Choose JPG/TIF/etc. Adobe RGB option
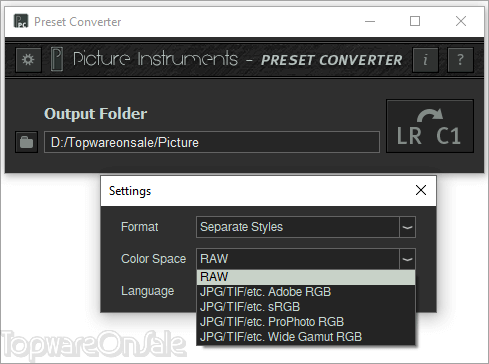489x364 pixels. [x=306, y=292]
